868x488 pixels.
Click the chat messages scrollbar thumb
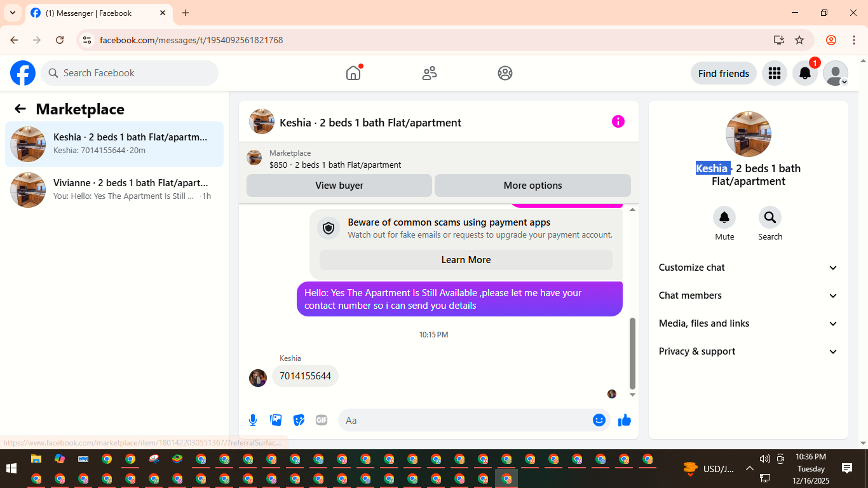[632, 353]
